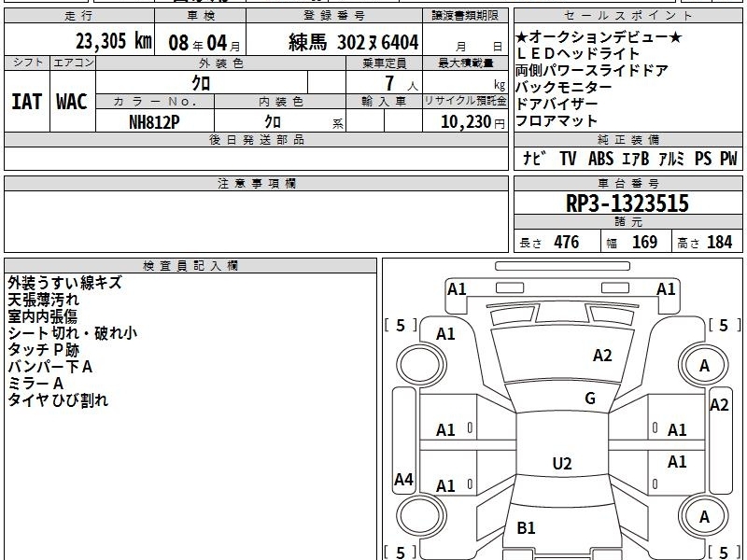Select the 輸入車 header cell
Screen dimensions: 747x560
(384, 102)
